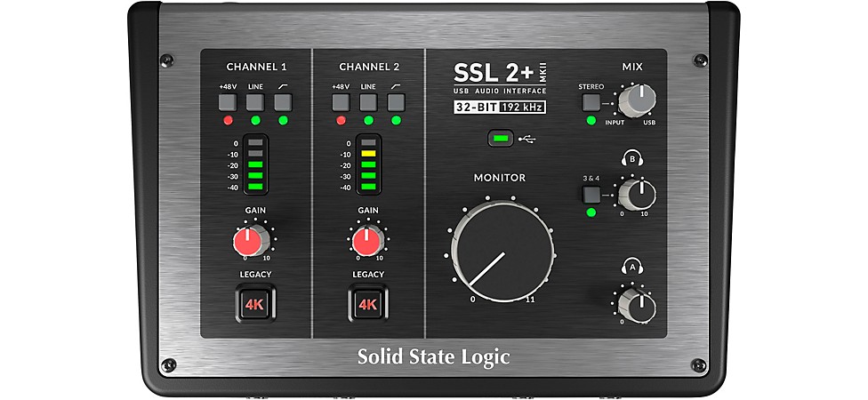Click the Channel 2 yellow -10 meter segment

(368, 154)
